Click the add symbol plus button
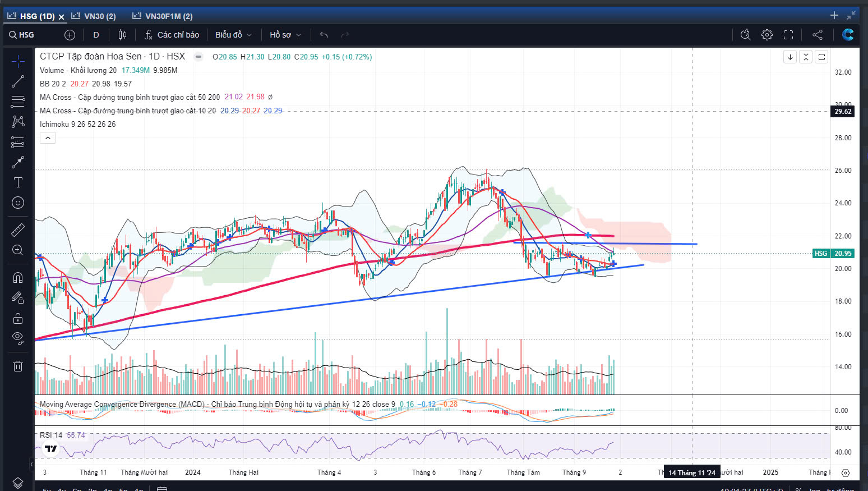Viewport: 868px width, 491px height. [x=70, y=35]
